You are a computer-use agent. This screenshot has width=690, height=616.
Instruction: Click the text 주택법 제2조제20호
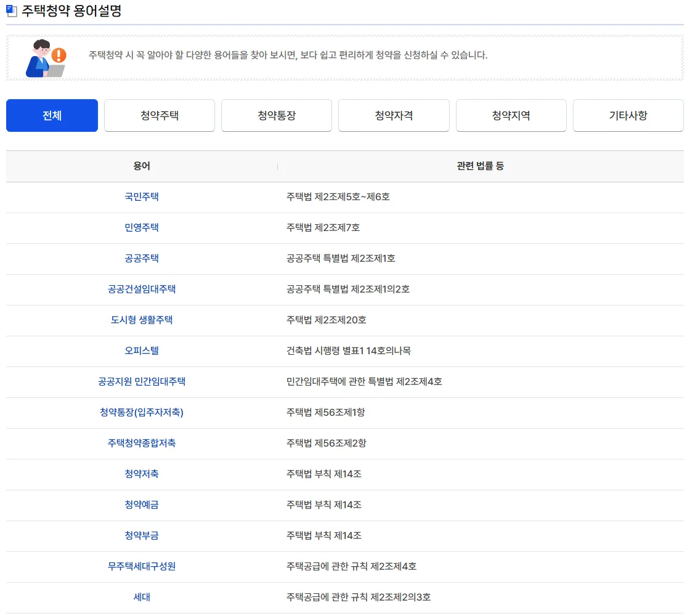pos(326,320)
